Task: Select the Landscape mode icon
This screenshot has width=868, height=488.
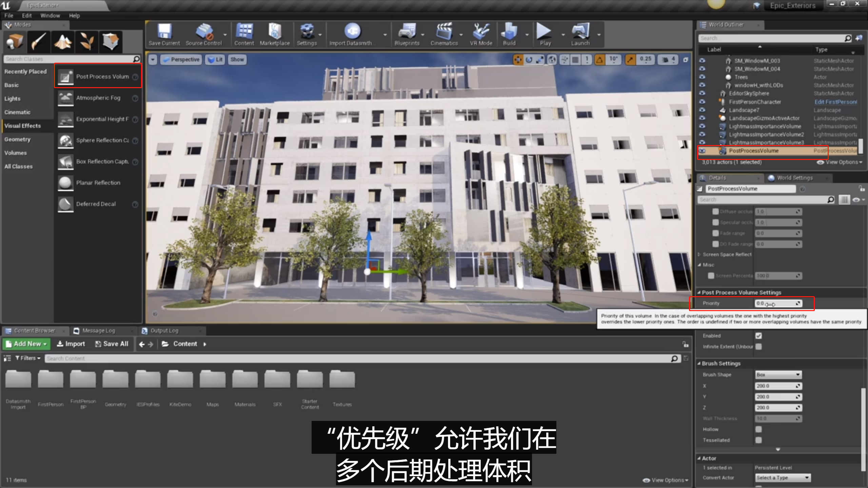Action: pos(63,42)
